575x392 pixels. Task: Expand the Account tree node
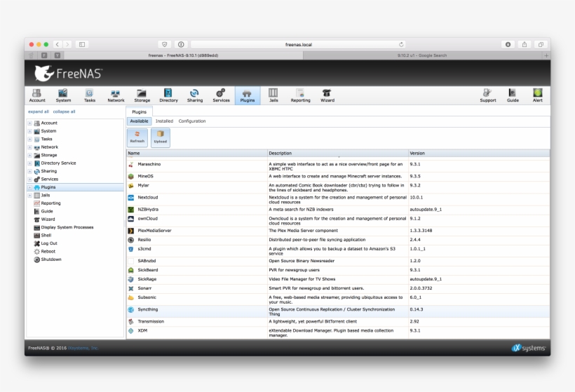[29, 123]
